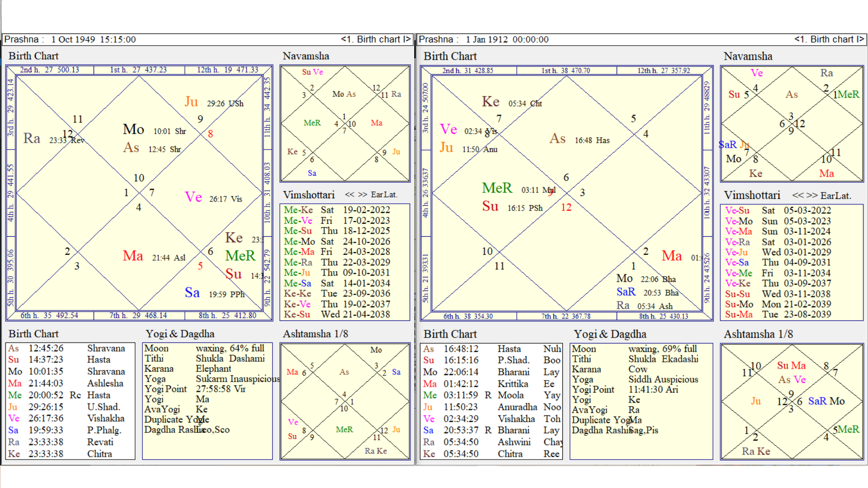Click 'Yogi Point 27:58:58 Vir' in Yogi & Dagdha
Viewport: 868px width, 488px height.
click(195, 389)
